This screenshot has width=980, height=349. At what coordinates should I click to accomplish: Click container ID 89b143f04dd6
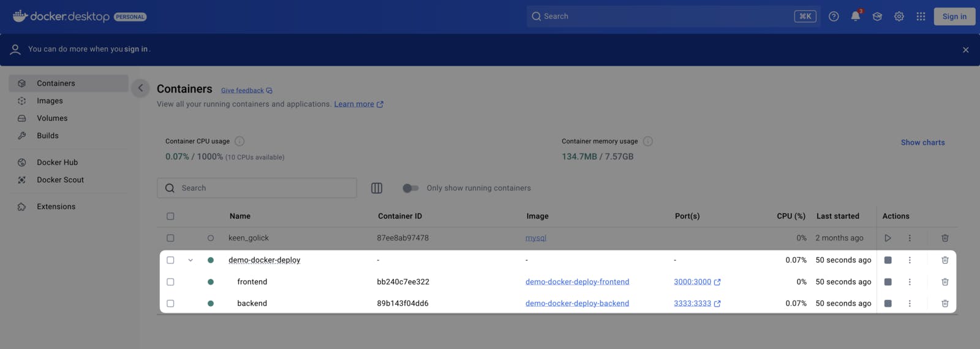[402, 304]
